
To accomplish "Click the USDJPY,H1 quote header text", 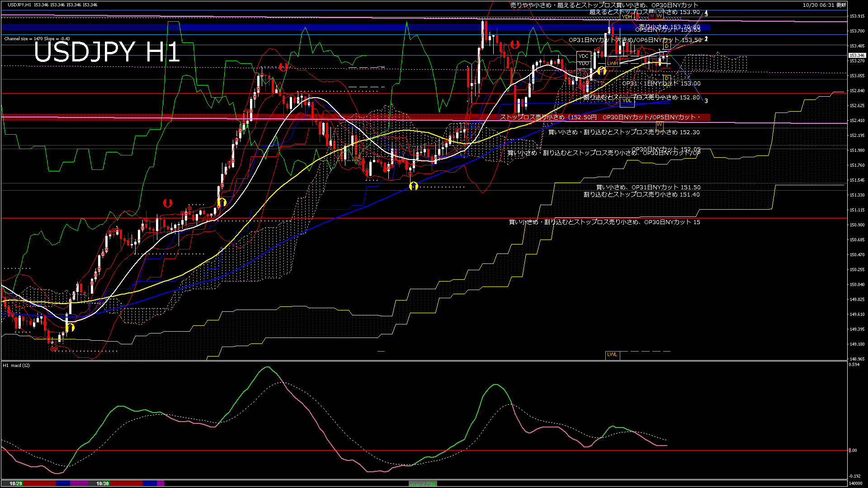I will tap(52, 5).
